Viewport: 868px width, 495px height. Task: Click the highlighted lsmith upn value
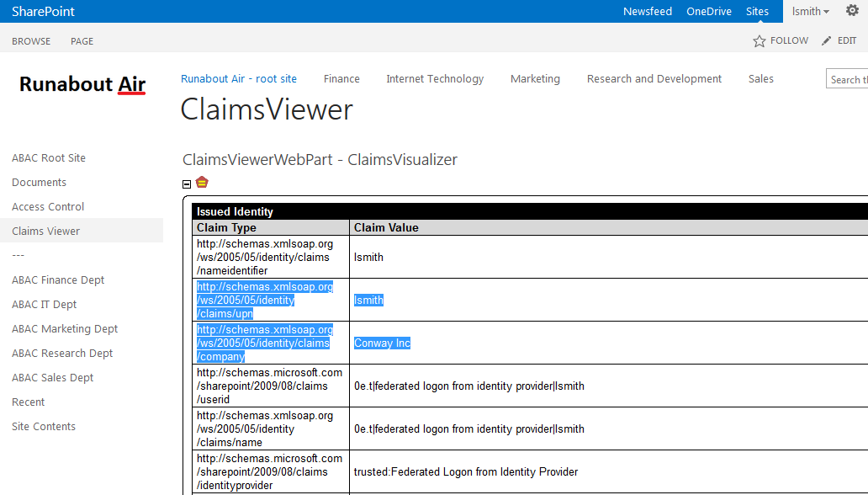[368, 300]
